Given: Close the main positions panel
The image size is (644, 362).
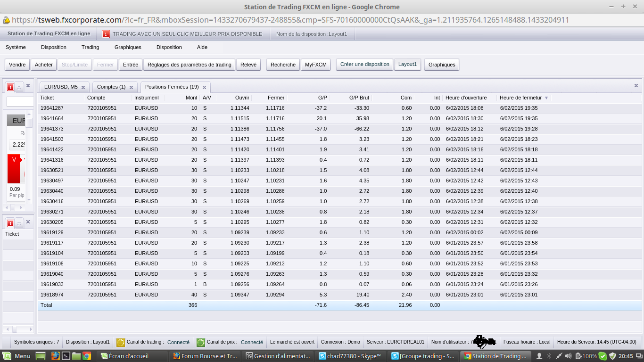Looking at the screenshot, I should [636, 86].
